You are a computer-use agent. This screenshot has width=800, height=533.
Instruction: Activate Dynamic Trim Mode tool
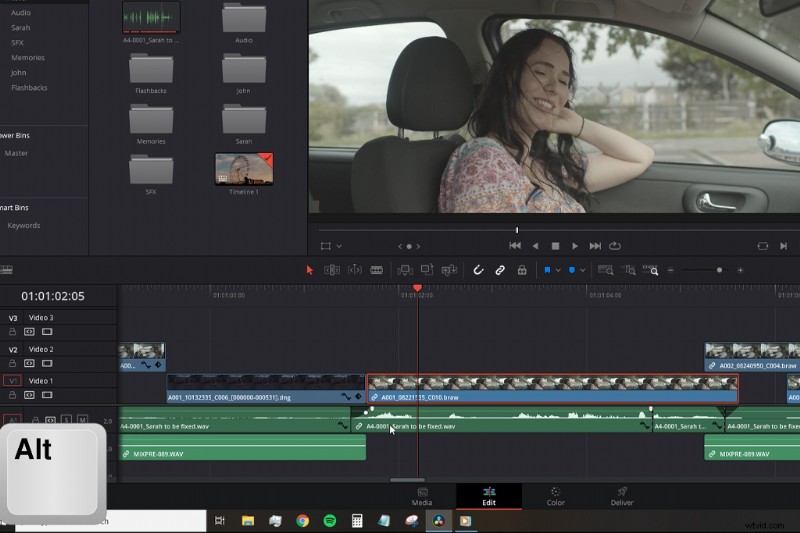tap(355, 270)
